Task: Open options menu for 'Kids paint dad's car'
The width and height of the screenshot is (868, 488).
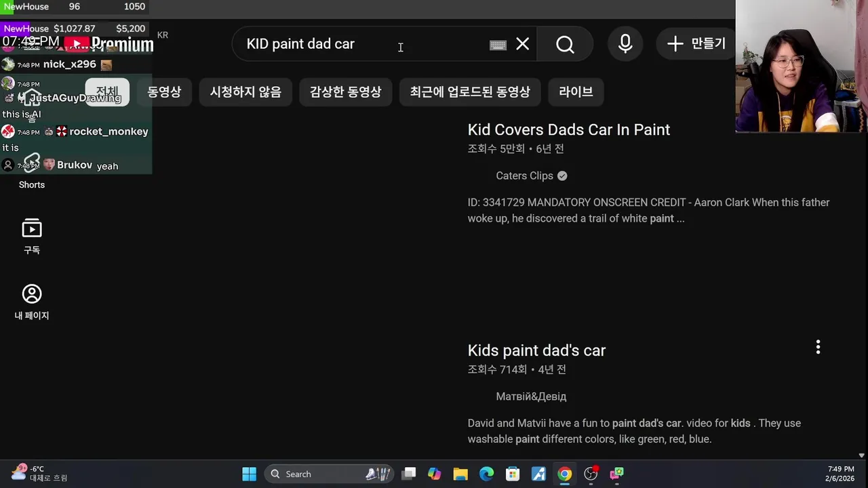Action: coord(818,348)
